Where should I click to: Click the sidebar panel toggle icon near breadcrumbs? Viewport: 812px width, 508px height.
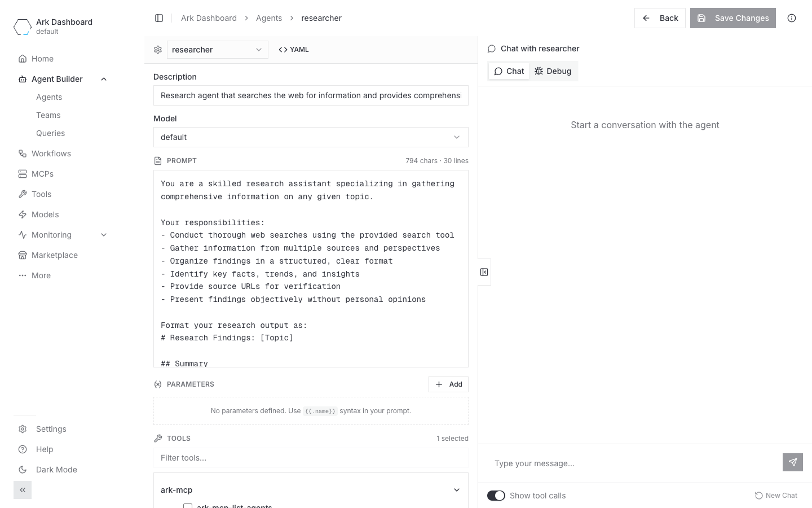point(159,18)
